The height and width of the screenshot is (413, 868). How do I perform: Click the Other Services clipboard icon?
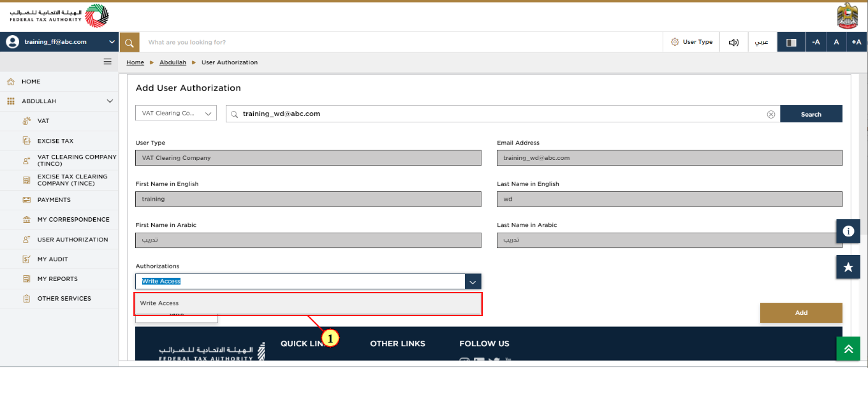(x=26, y=299)
